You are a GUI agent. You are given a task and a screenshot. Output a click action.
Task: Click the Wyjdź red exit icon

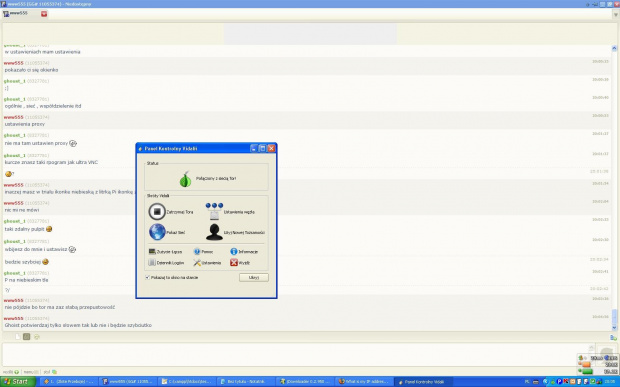pyautogui.click(x=234, y=262)
